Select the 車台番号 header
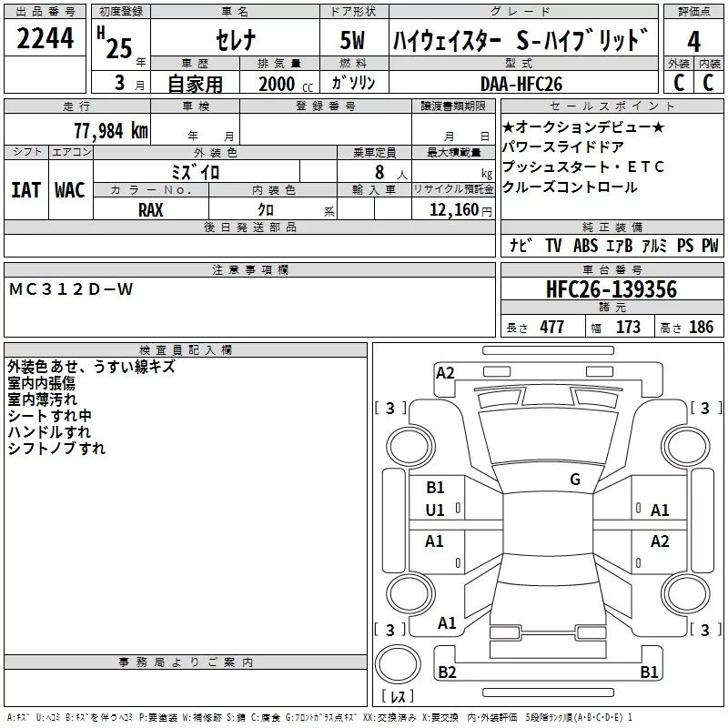 tap(612, 269)
